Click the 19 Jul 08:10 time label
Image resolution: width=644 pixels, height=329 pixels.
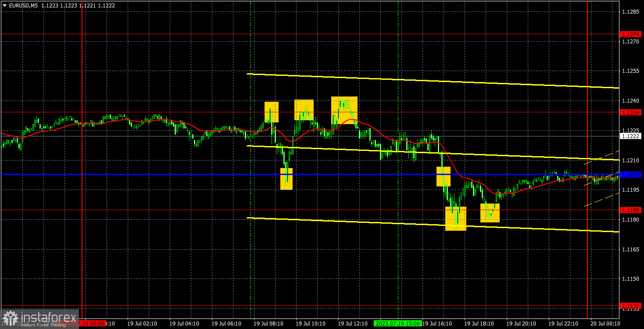pyautogui.click(x=268, y=323)
